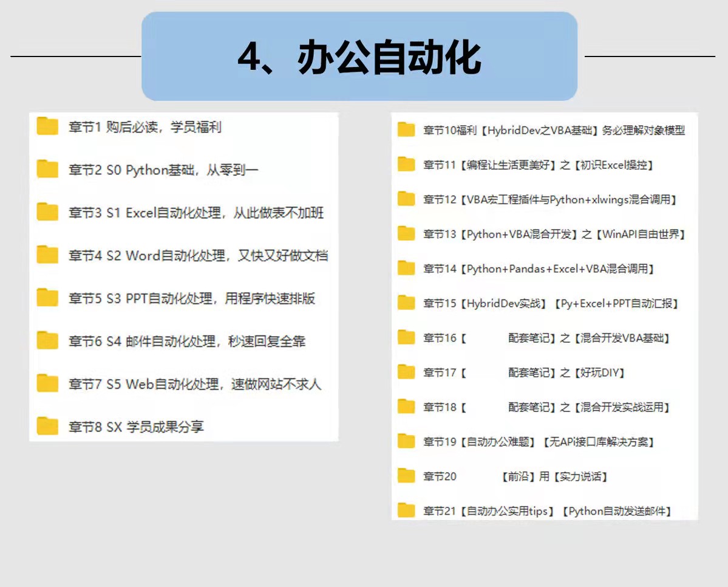
Task: Open 章节11 初识Excel操控 folder name
Action: 539,165
